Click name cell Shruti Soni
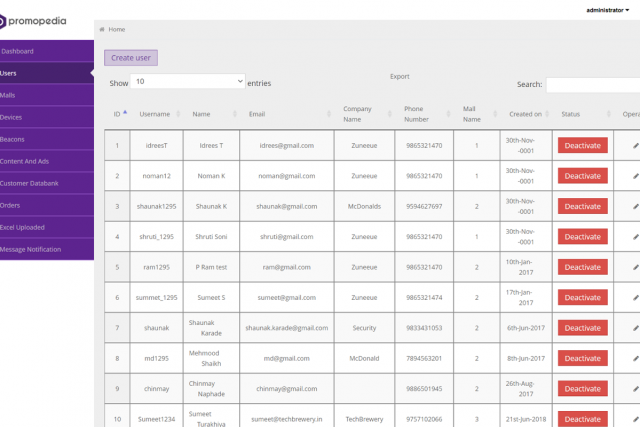Screen dimensions: 640x427 [211, 237]
